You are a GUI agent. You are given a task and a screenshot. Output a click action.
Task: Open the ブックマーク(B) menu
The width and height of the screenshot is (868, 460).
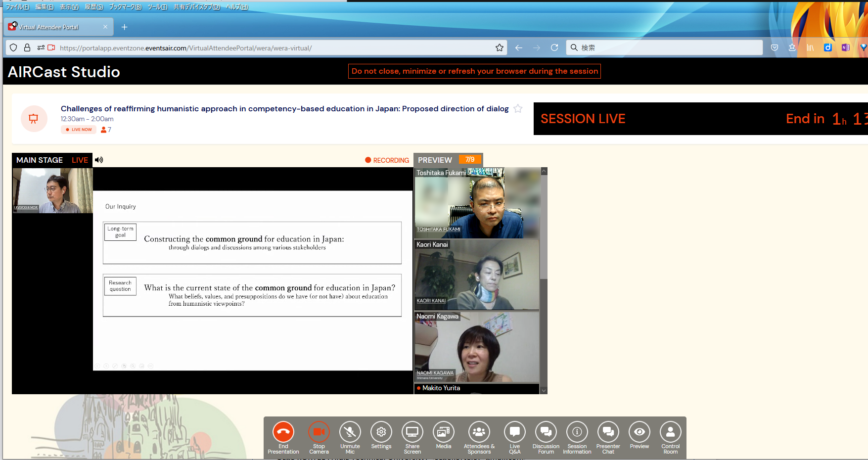[125, 7]
